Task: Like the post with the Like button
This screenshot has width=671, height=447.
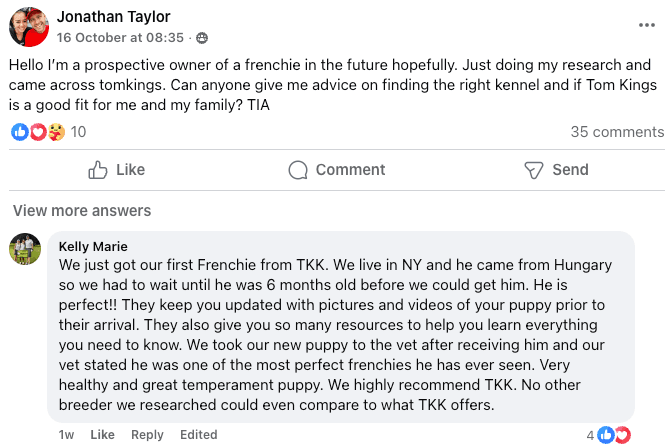Action: pos(117,170)
